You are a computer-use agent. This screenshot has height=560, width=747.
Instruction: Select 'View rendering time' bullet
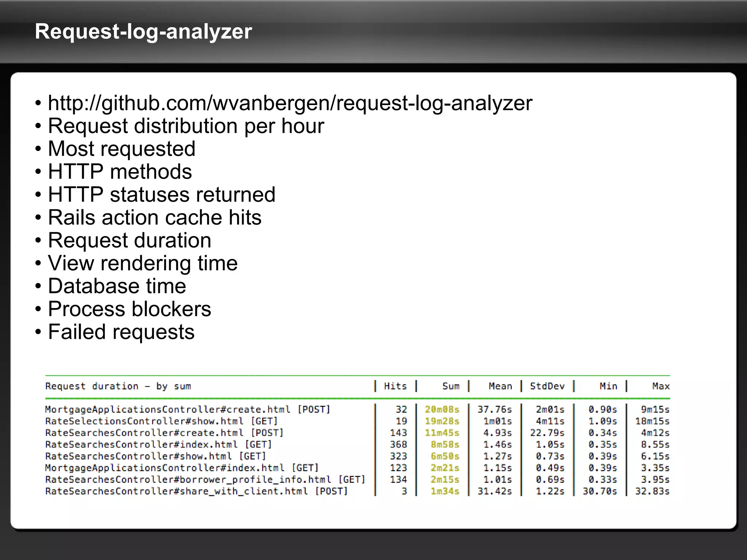pyautogui.click(x=143, y=263)
